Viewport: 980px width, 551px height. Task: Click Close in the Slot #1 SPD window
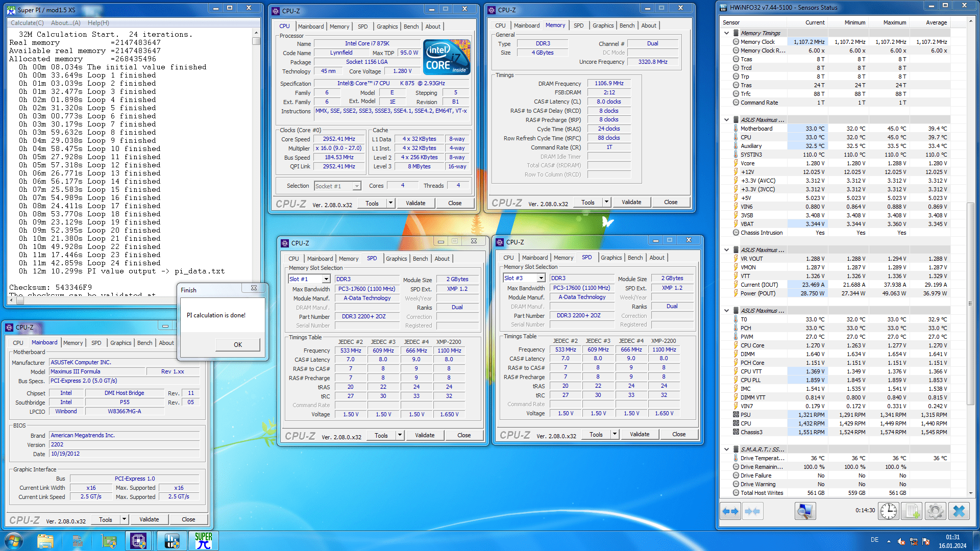(x=464, y=435)
